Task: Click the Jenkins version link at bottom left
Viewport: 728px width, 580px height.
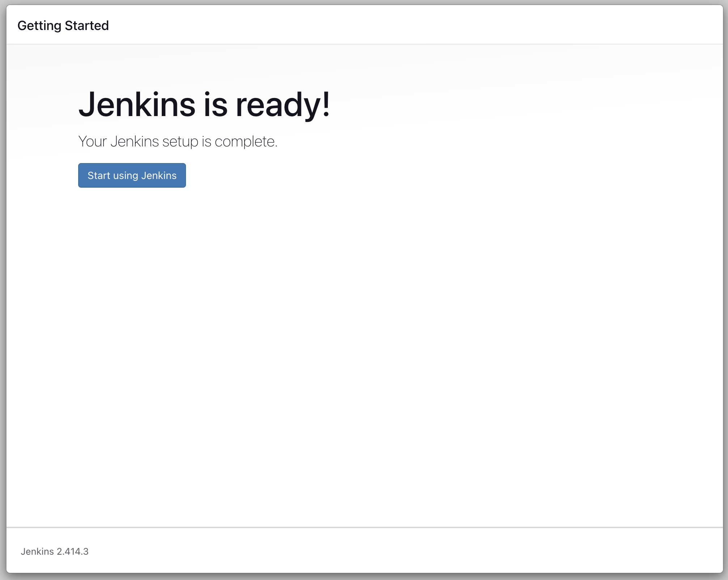Action: 55,551
